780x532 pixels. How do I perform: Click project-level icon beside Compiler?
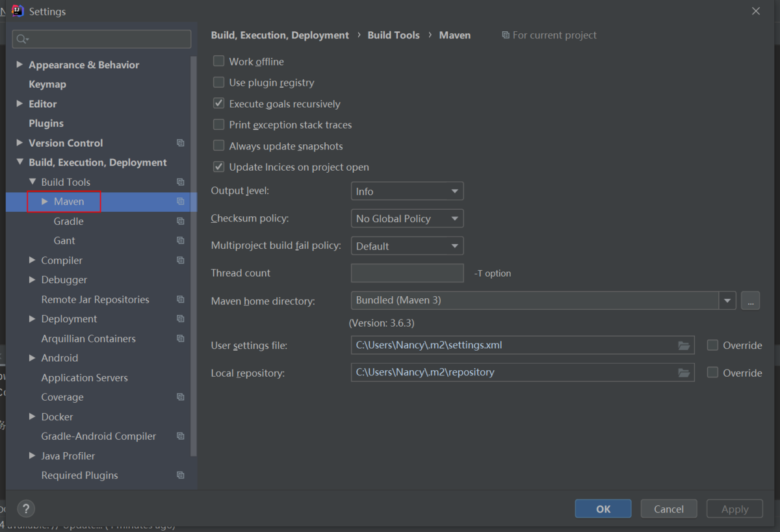(180, 260)
